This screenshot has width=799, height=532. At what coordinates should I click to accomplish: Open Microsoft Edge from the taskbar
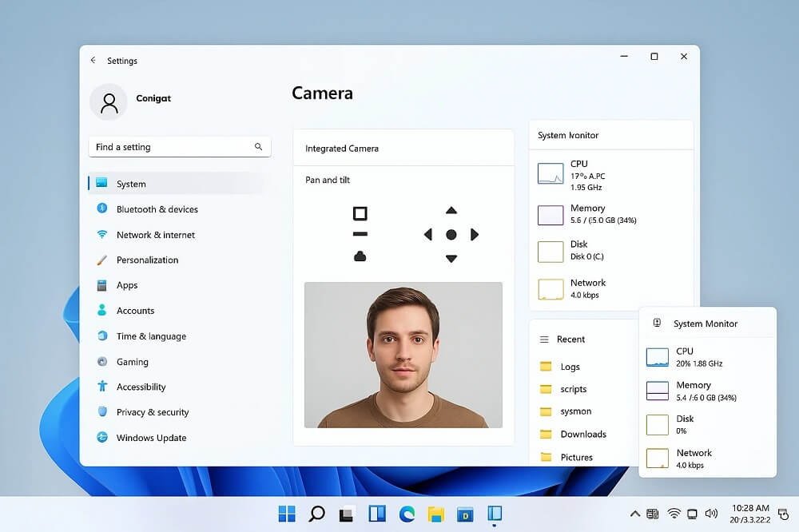[x=405, y=514]
